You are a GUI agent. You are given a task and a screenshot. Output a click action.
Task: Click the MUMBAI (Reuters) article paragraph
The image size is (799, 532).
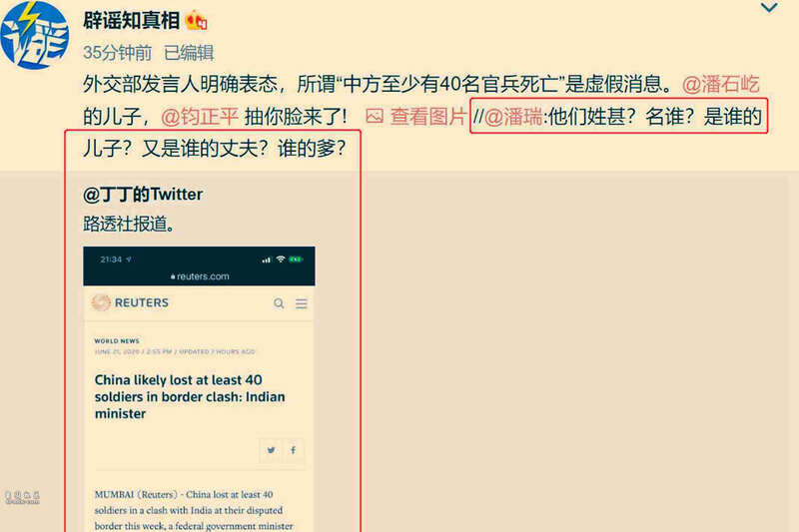click(194, 510)
